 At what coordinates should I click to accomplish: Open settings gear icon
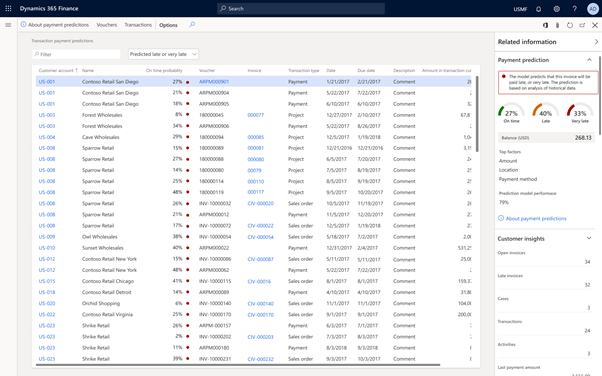point(556,9)
